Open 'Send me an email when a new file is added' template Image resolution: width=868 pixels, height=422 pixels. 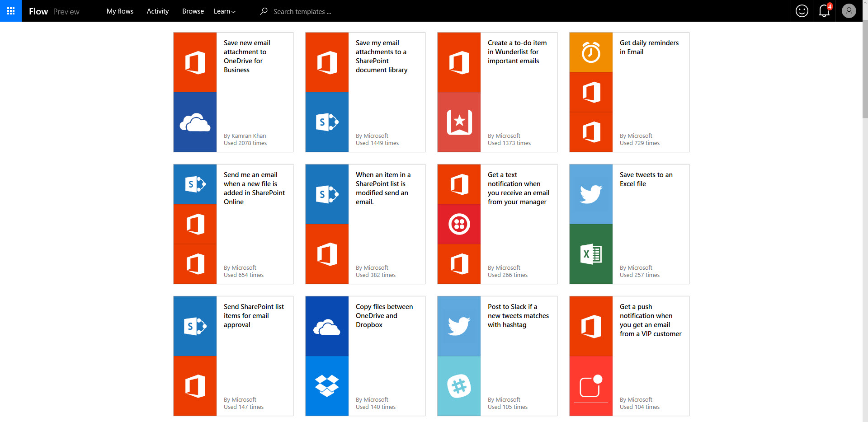tap(254, 188)
